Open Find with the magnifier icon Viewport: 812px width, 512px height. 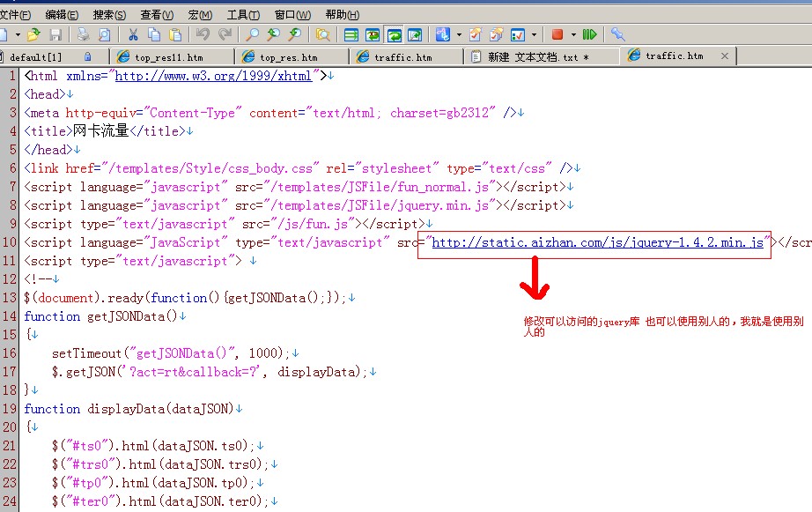tap(252, 35)
